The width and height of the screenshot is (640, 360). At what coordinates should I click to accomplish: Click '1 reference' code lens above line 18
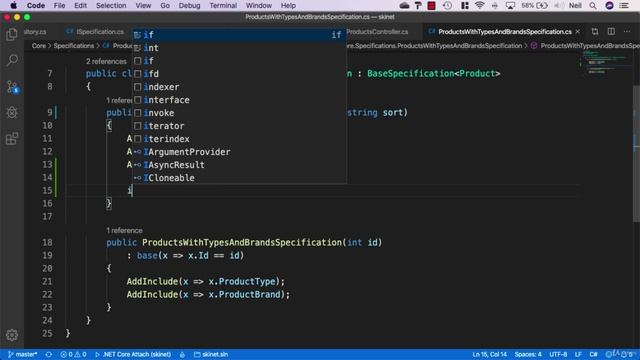point(124,231)
